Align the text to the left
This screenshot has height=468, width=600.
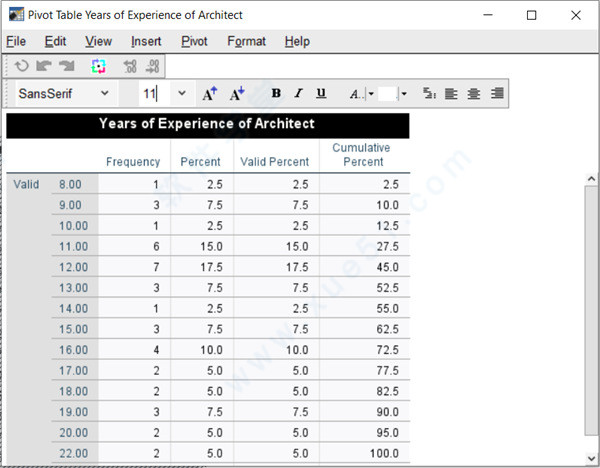[451, 94]
